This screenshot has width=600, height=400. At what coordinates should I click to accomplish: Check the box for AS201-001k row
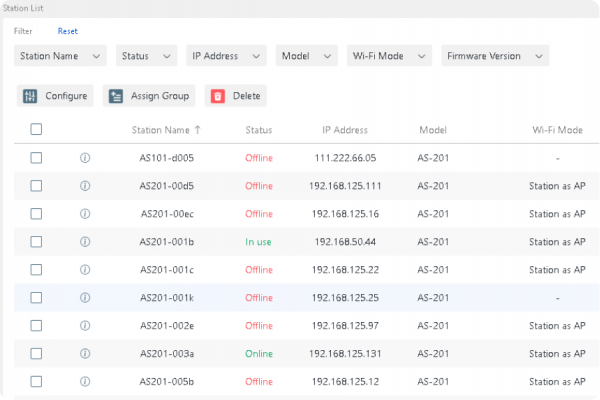pyautogui.click(x=36, y=298)
